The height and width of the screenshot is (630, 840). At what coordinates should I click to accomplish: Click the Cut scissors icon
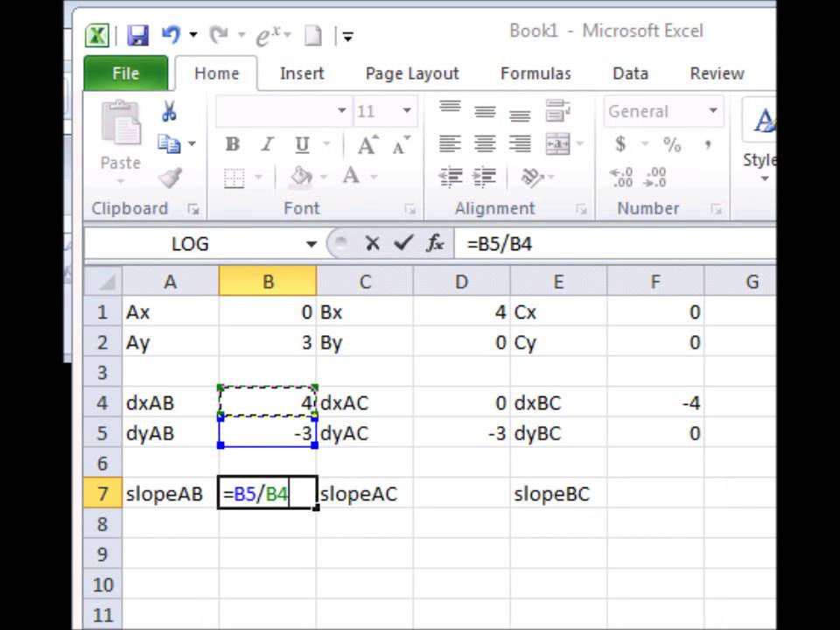[169, 111]
